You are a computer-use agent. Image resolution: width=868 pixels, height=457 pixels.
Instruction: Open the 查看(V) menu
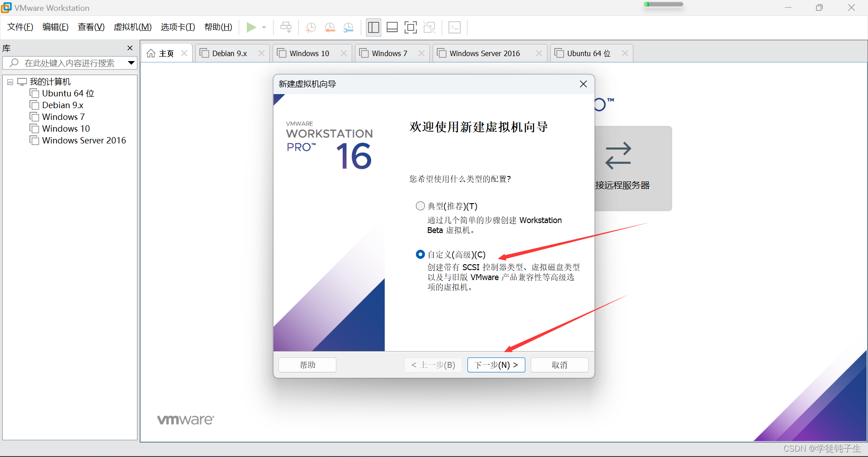click(x=91, y=27)
